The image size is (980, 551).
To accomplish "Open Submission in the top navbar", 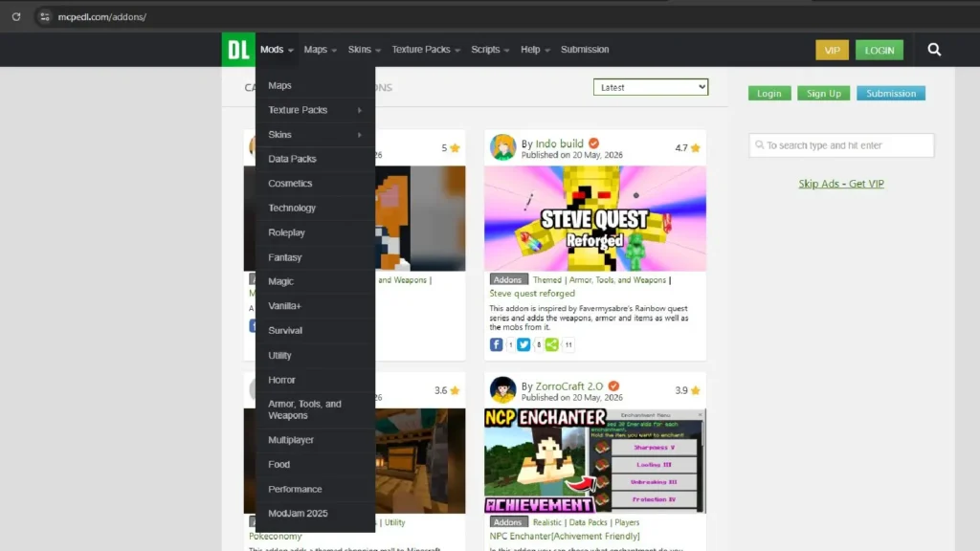I will pyautogui.click(x=585, y=50).
